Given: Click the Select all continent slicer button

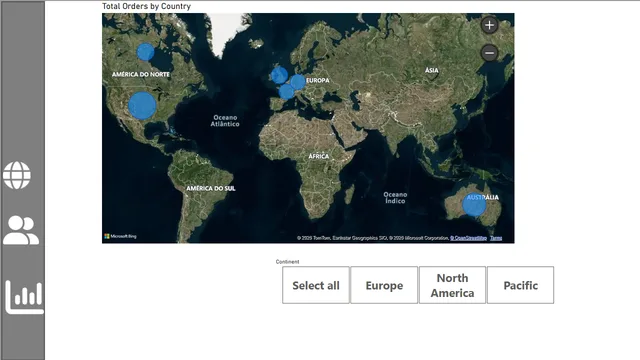Looking at the screenshot, I should pyautogui.click(x=316, y=285).
